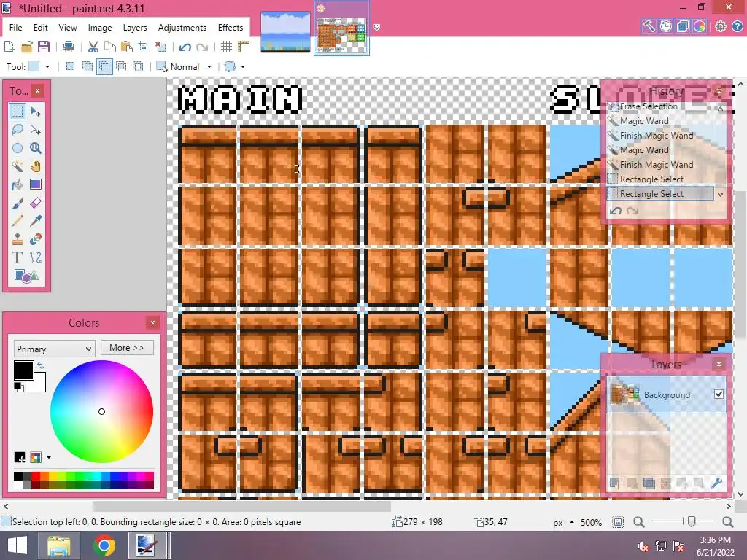Image resolution: width=747 pixels, height=560 pixels.
Task: Choose the Eraser tool
Action: point(35,203)
